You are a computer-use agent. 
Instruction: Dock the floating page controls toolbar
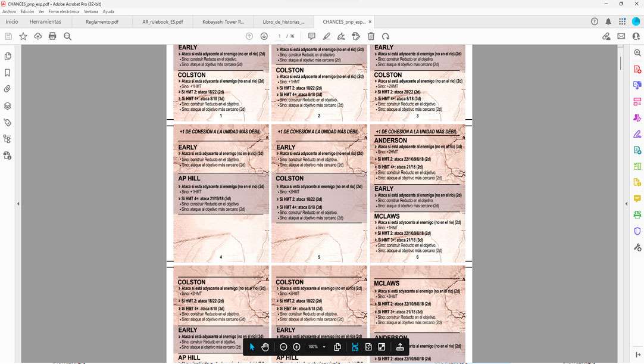coord(400,347)
